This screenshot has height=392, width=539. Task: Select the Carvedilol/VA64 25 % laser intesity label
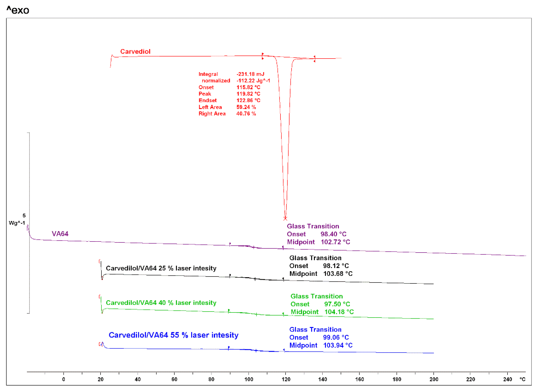point(162,268)
